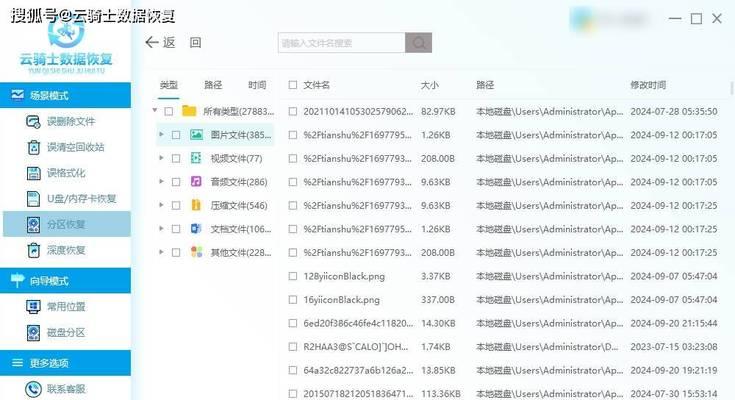735x400 pixels.
Task: Switch to the 类型 tab
Action: [x=169, y=85]
